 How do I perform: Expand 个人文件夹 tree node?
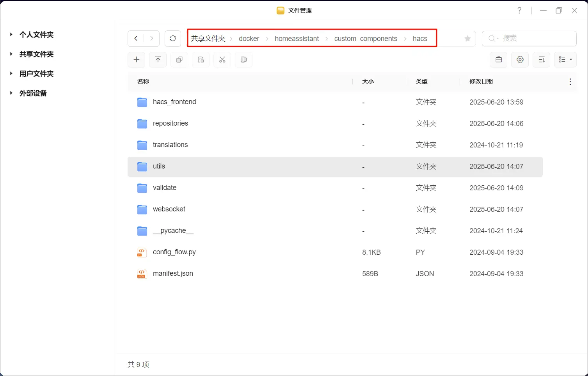pyautogui.click(x=11, y=35)
